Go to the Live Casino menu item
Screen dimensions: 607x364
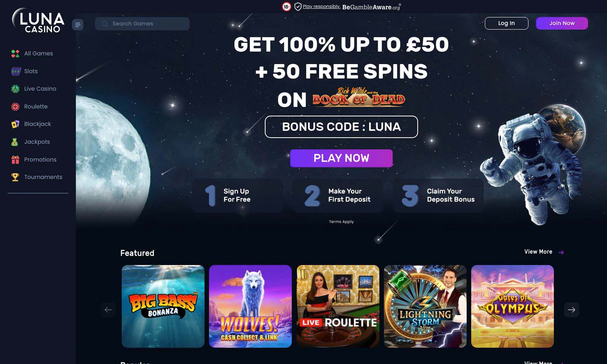point(40,89)
